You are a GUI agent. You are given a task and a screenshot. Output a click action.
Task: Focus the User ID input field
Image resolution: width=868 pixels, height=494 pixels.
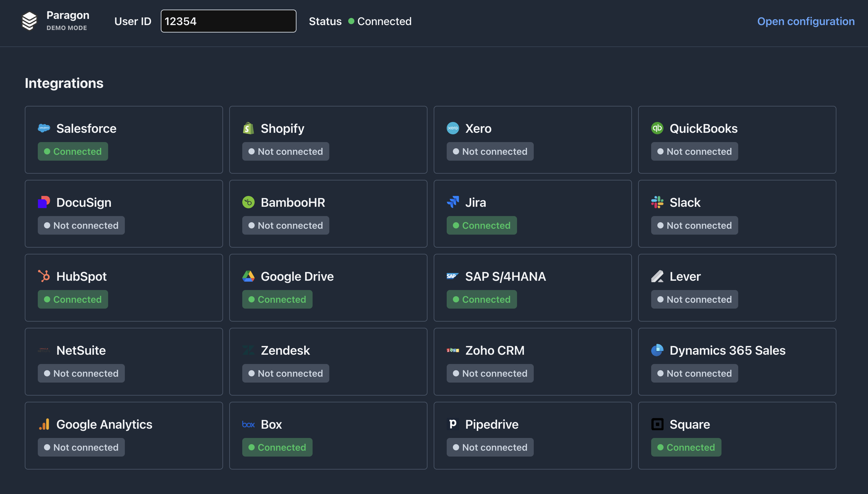228,21
